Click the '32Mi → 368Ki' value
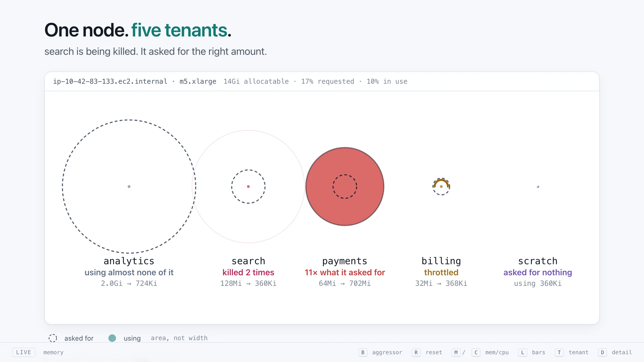This screenshot has width=644, height=362. click(x=441, y=283)
